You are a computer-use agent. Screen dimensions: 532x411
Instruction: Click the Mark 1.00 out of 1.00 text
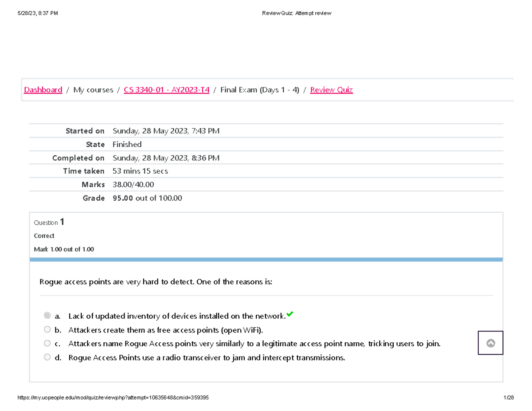click(64, 249)
